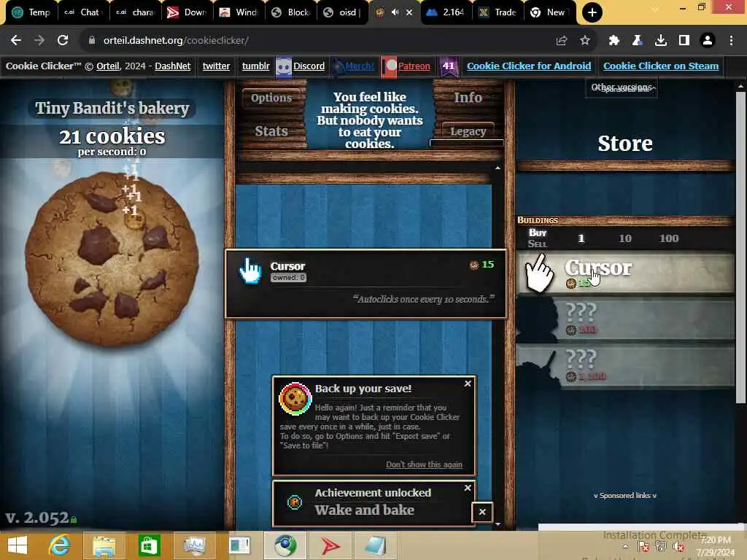The height and width of the screenshot is (560, 747).
Task: Dismiss all notifications with bottom X button
Action: [x=482, y=512]
